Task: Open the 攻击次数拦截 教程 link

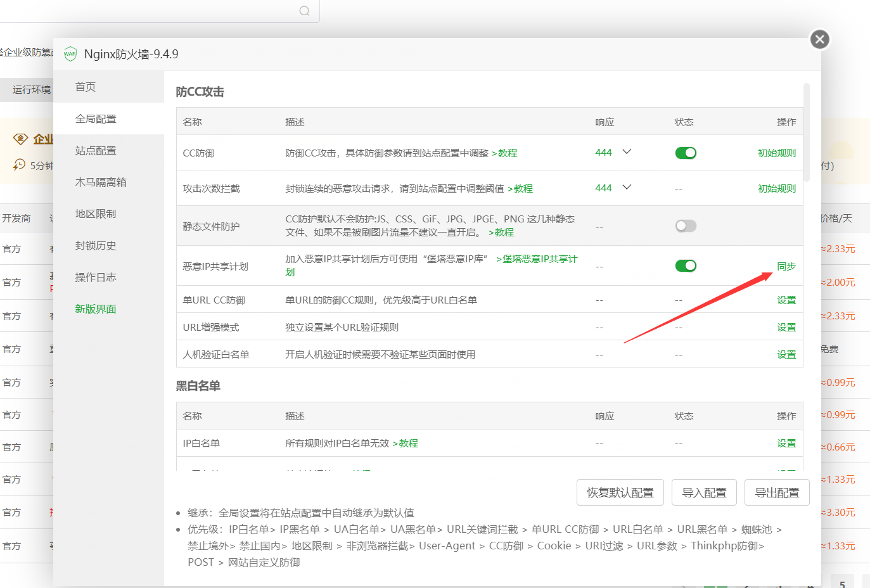Action: (520, 188)
